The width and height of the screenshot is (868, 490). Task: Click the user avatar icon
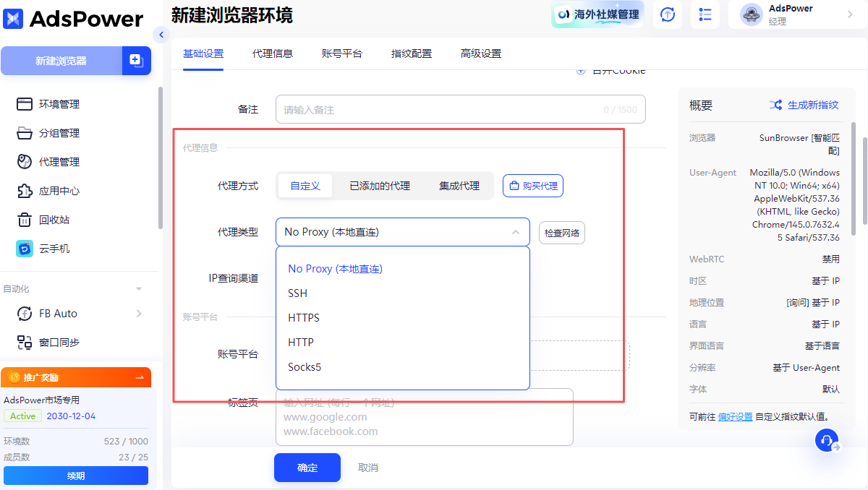(751, 14)
